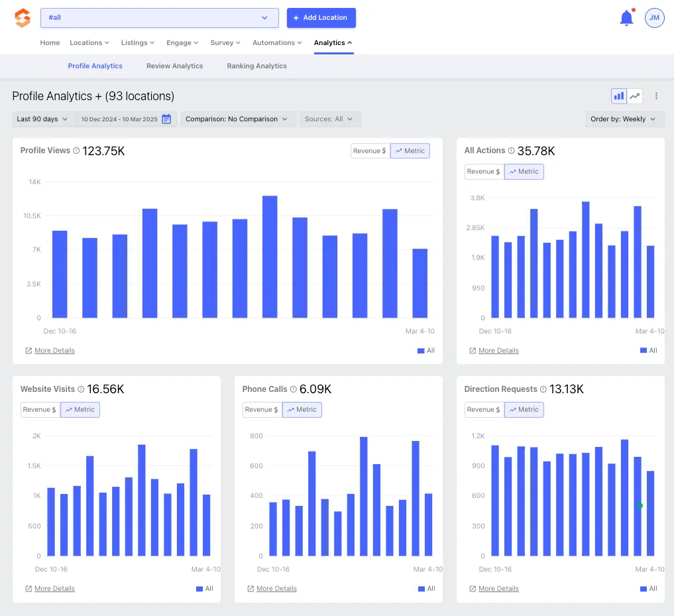Click the Phone Calls info icon

[293, 389]
